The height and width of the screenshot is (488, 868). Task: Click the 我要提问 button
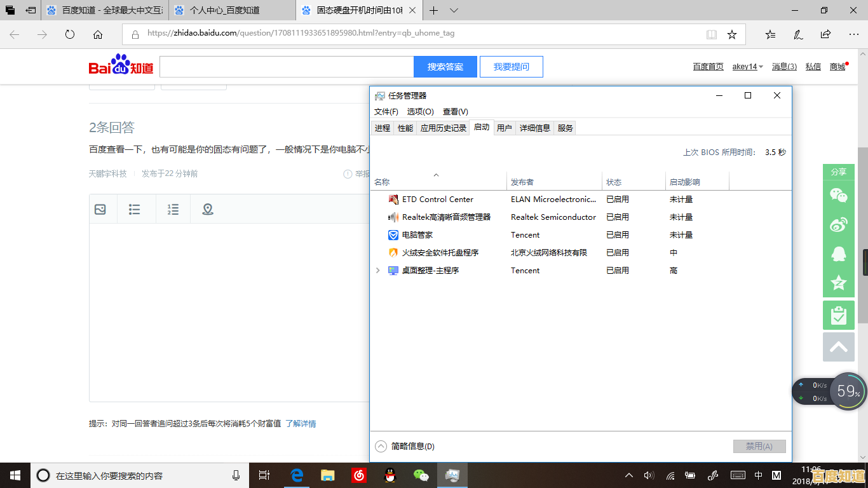(x=511, y=66)
